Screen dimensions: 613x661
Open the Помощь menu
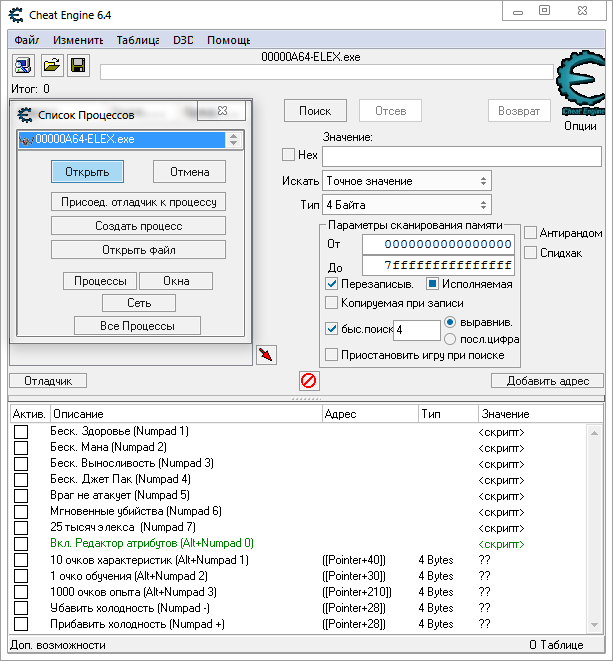(x=229, y=40)
